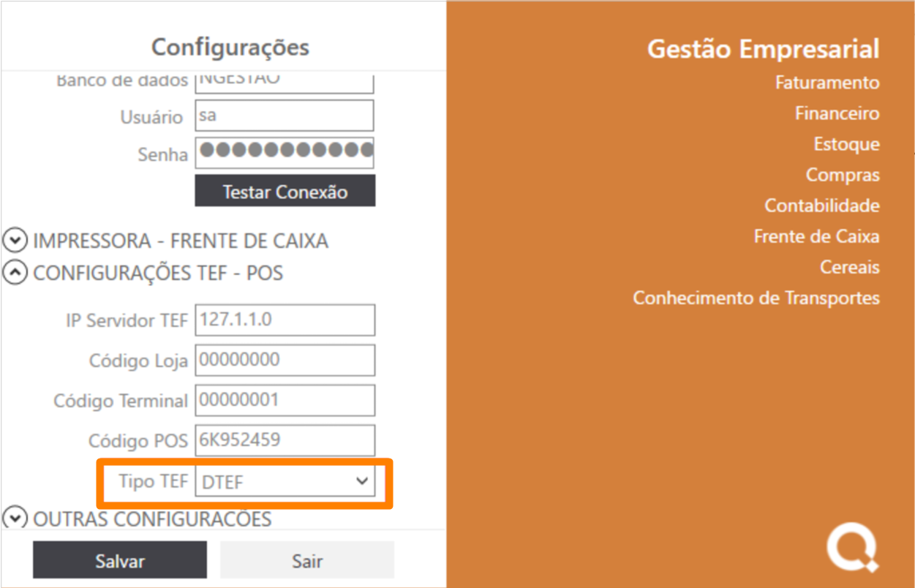
Task: Open Conhecimento de Transportes module
Action: tap(756, 298)
